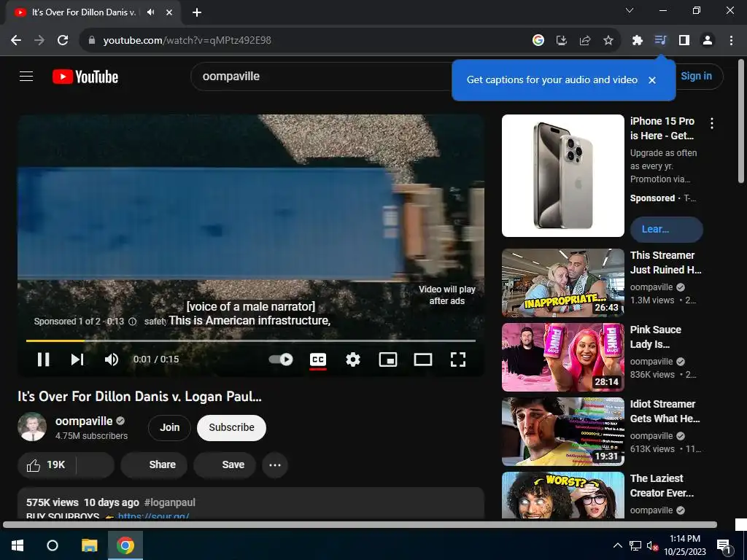Image resolution: width=747 pixels, height=560 pixels.
Task: Open iPhone 15 Pro ad options menu
Action: tap(712, 123)
